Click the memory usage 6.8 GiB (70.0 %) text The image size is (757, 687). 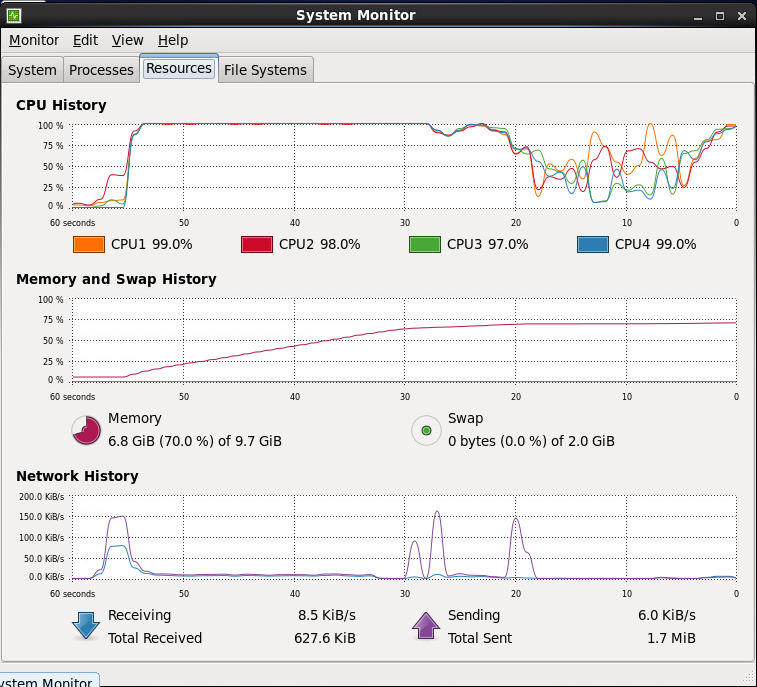[x=195, y=441]
